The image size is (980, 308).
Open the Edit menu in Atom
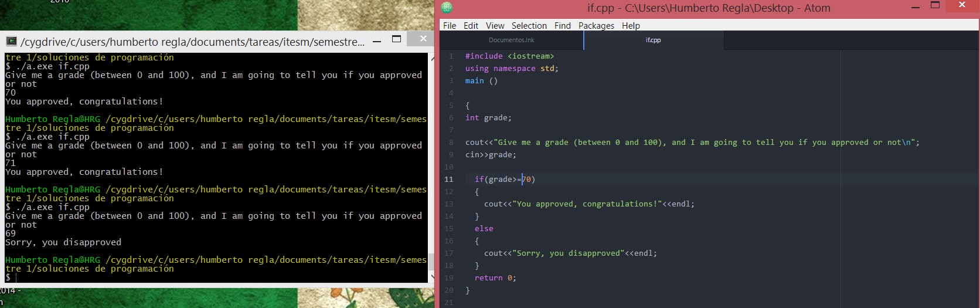point(471,26)
